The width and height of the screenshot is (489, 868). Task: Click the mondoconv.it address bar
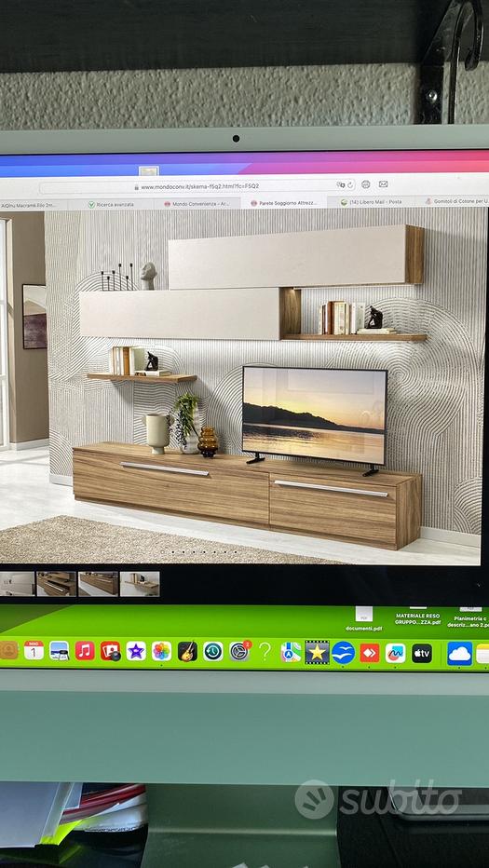(198, 187)
